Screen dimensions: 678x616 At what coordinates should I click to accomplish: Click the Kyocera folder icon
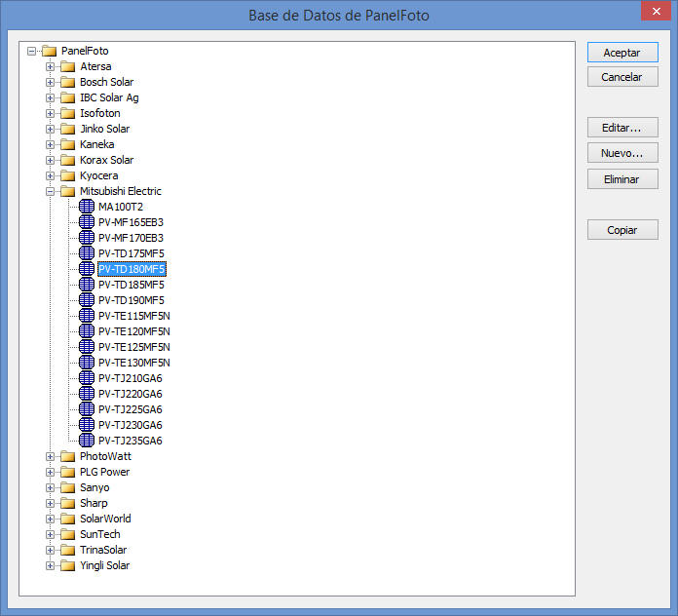68,175
